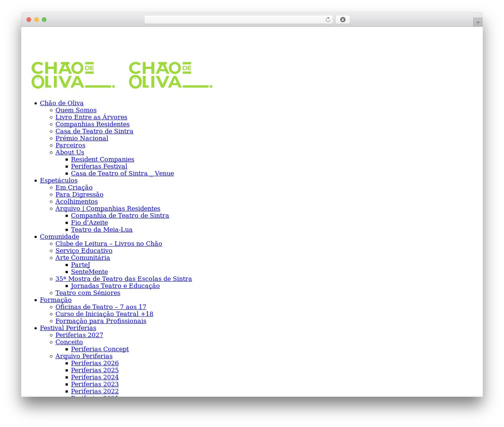Open Oficinas de Teatro – 7 aos 17
Image resolution: width=504 pixels, height=427 pixels.
coord(101,307)
